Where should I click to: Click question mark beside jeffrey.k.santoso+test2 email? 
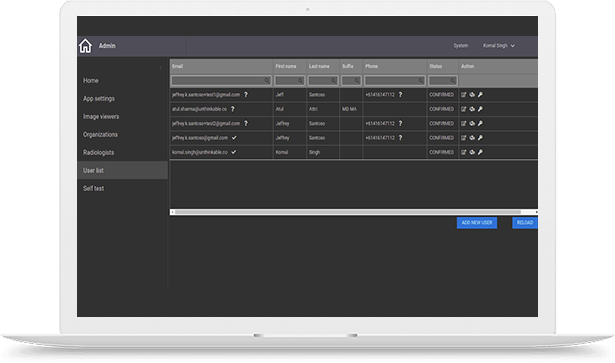(246, 123)
